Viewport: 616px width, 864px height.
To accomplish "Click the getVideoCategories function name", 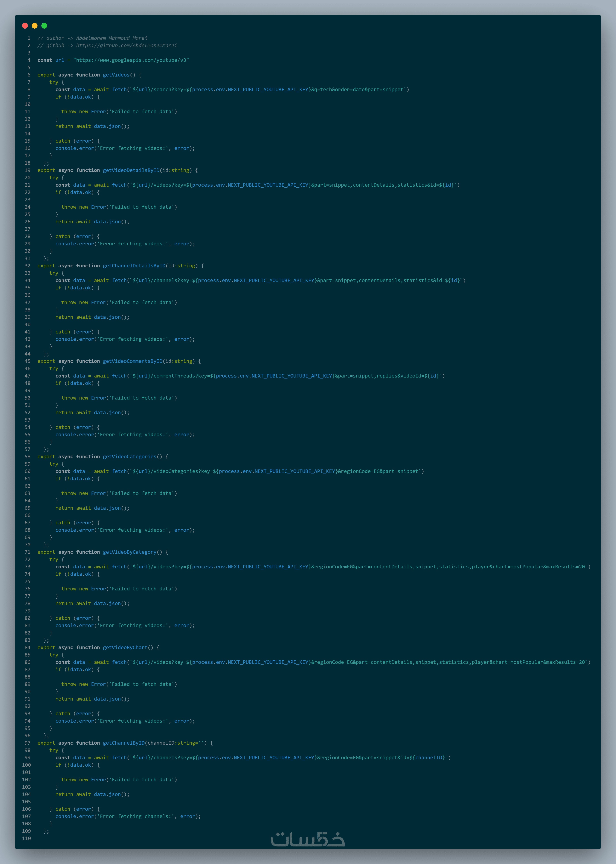I will tap(129, 457).
